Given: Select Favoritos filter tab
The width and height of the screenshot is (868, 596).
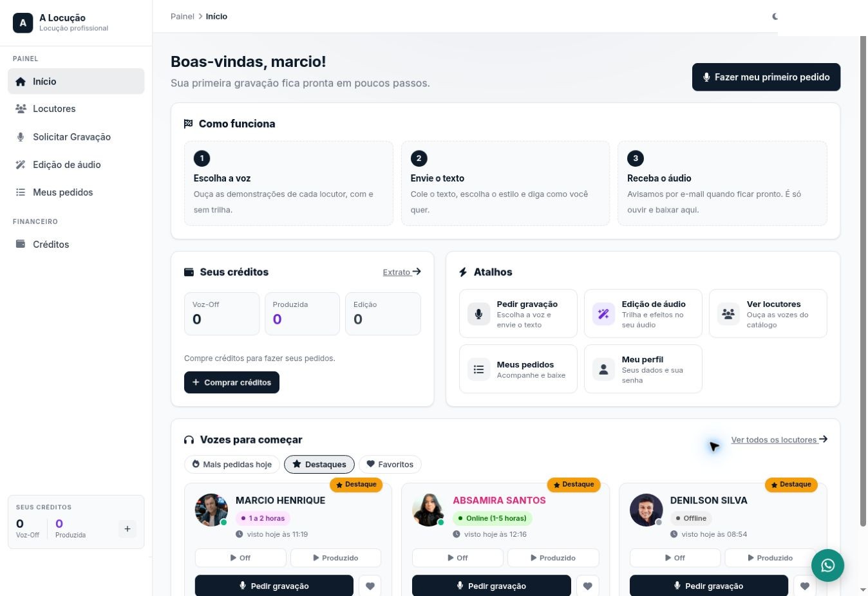Looking at the screenshot, I should [390, 464].
